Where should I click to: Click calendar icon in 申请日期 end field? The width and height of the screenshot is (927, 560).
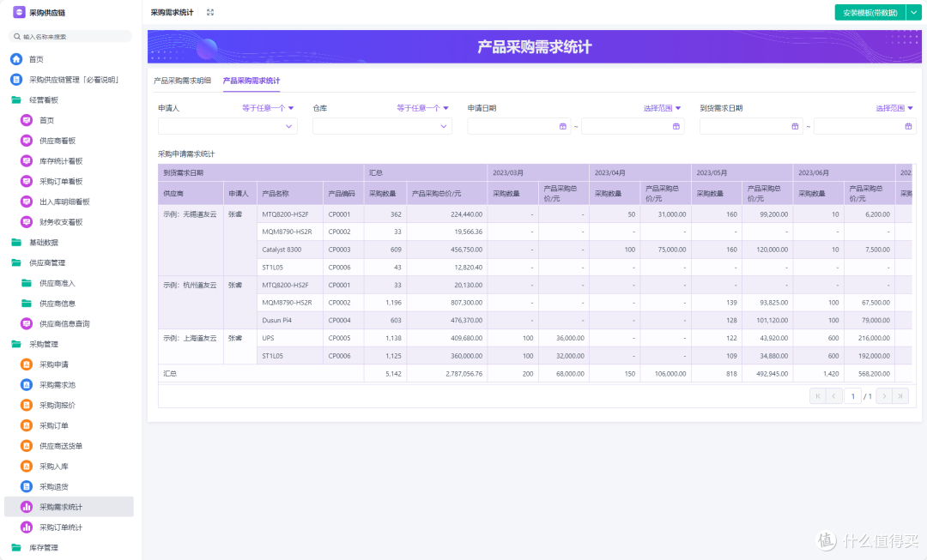click(676, 126)
